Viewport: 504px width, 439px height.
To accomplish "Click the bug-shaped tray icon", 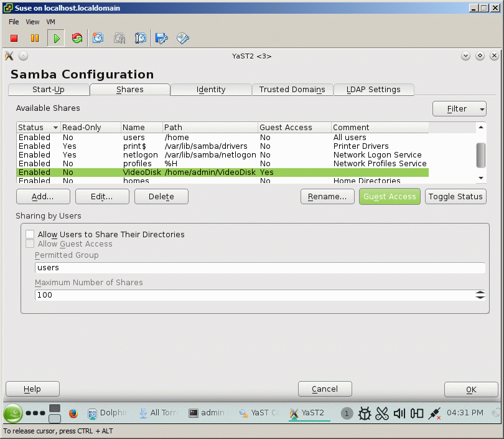I will click(365, 413).
